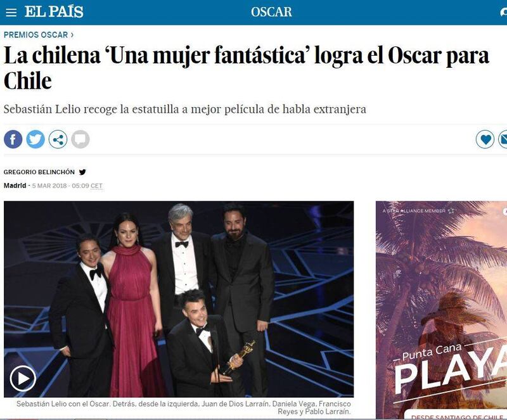Click the search icon in header
This screenshot has width=507, height=420.
point(503,12)
